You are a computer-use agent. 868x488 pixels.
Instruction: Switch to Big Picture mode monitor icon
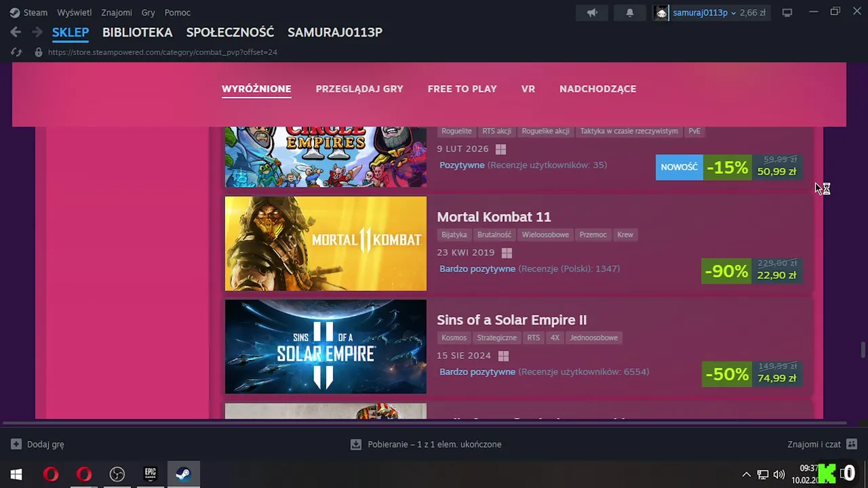787,12
